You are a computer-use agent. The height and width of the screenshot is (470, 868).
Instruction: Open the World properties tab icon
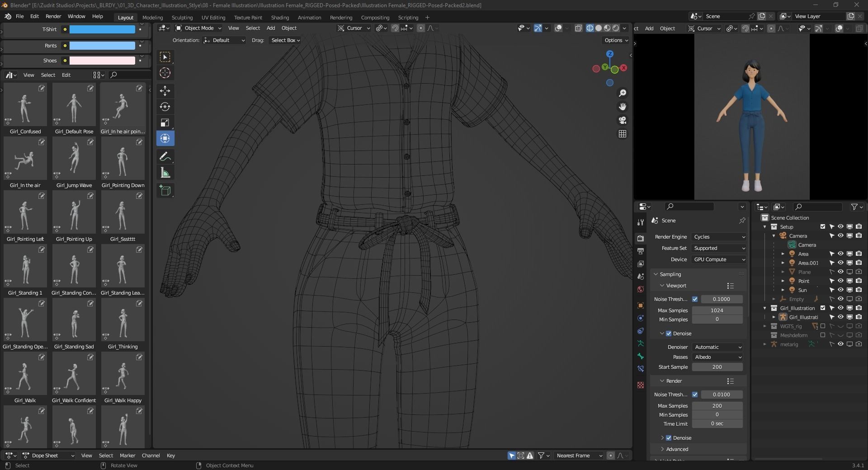640,289
